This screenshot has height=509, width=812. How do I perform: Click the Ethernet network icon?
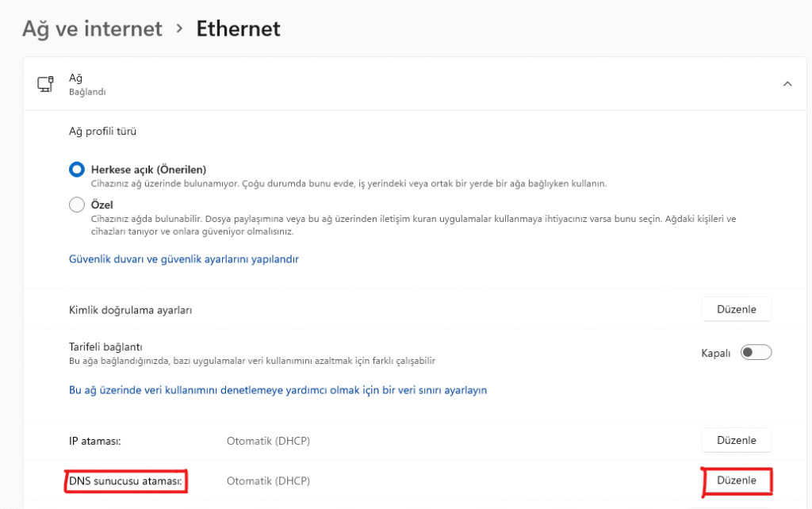coord(45,84)
